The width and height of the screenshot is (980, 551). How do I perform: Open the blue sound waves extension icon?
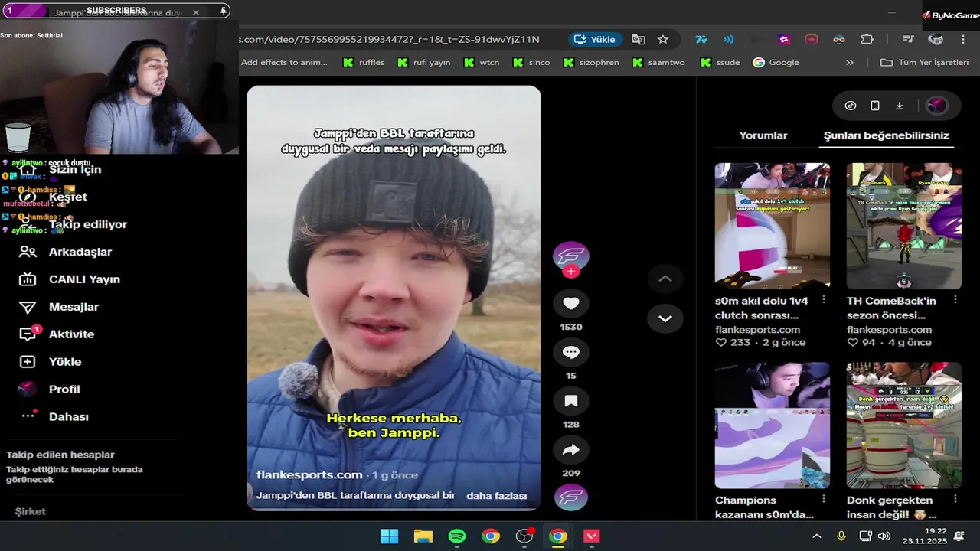click(x=728, y=39)
